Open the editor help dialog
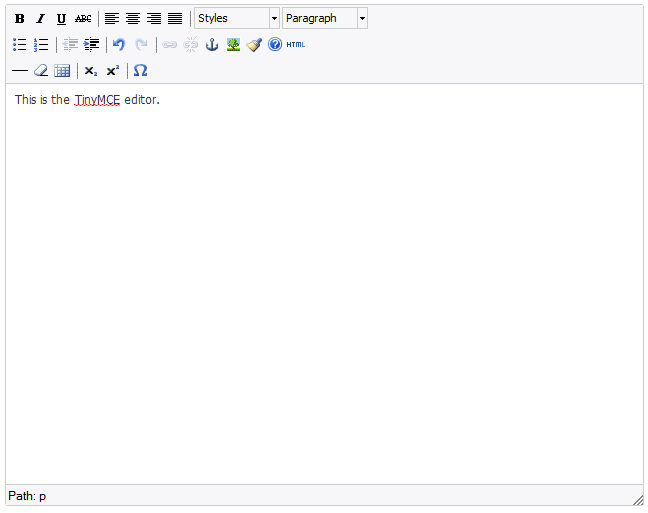The width and height of the screenshot is (648, 513). [275, 45]
